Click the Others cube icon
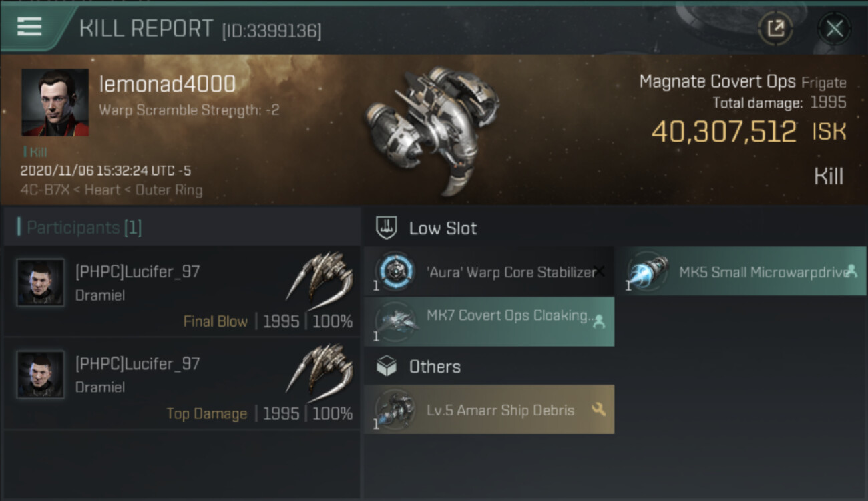Image resolution: width=868 pixels, height=501 pixels. tap(387, 366)
